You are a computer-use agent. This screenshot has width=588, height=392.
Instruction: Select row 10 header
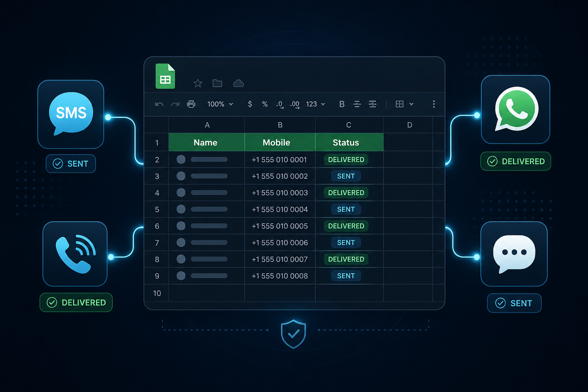[x=157, y=293]
